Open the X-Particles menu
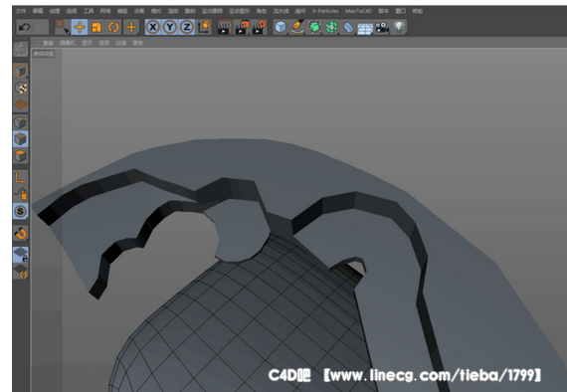567x392 pixels. click(x=325, y=11)
